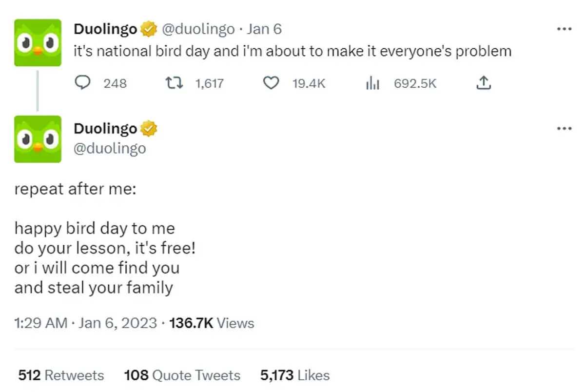Click the Jan 6 date link

tap(264, 30)
